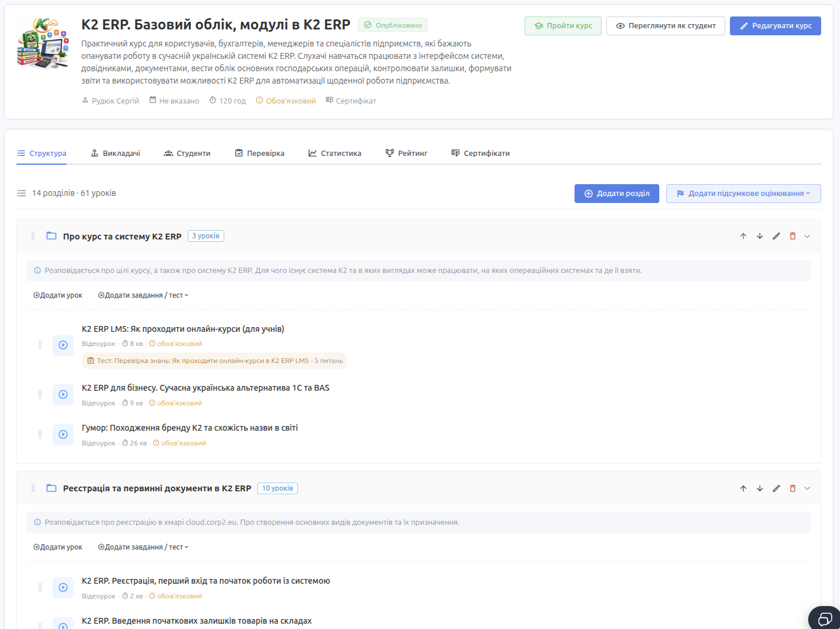The height and width of the screenshot is (629, 840).
Task: Edit the 'Про курс та систему K2 ERP' section
Action: click(x=776, y=236)
